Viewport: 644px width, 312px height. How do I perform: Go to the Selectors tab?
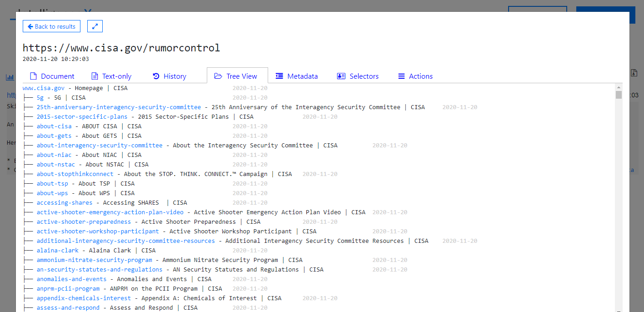(358, 76)
